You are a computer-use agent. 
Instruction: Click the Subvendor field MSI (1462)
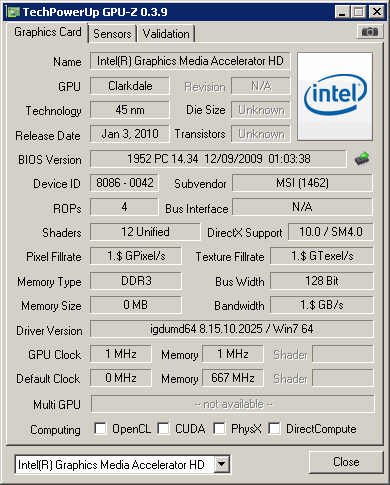pos(302,183)
